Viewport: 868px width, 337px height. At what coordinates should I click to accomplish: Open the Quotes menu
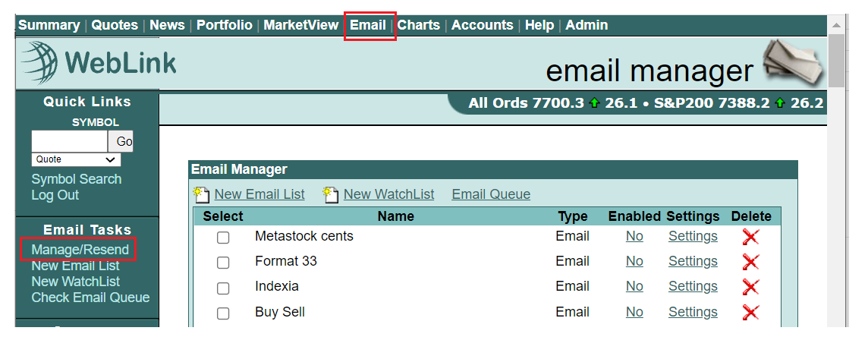point(115,26)
